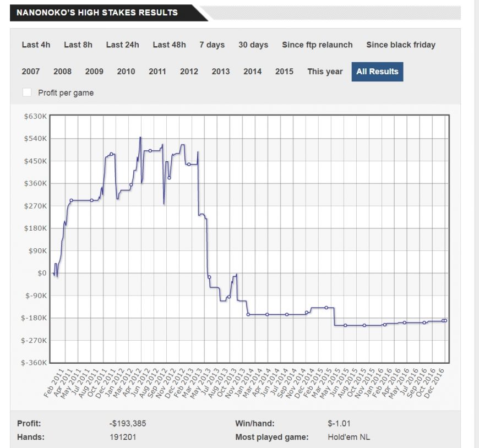Click the This year filter
Screen dimensions: 479x448
coord(325,72)
